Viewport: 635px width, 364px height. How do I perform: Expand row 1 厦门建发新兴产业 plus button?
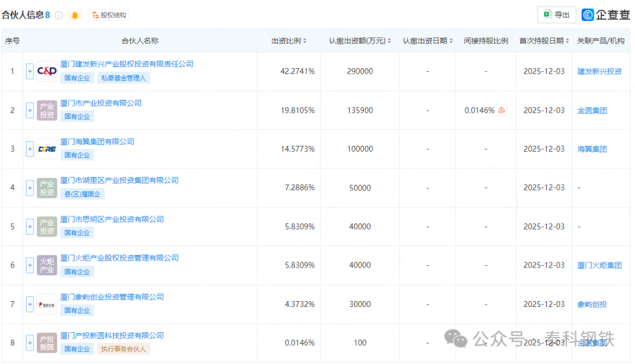click(x=29, y=71)
